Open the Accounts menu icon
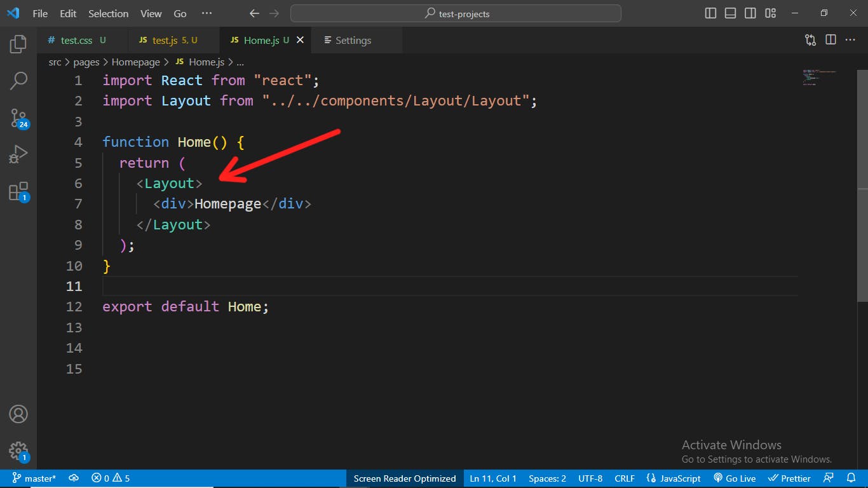Viewport: 868px width, 488px height. pos(18,414)
